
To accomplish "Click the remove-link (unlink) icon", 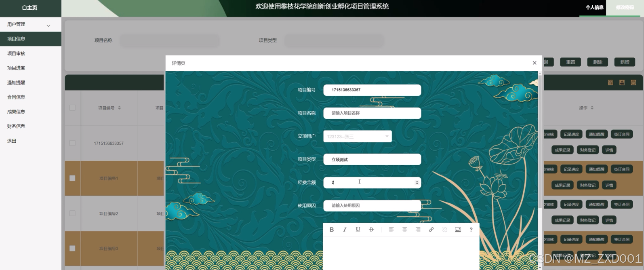I will click(x=444, y=230).
